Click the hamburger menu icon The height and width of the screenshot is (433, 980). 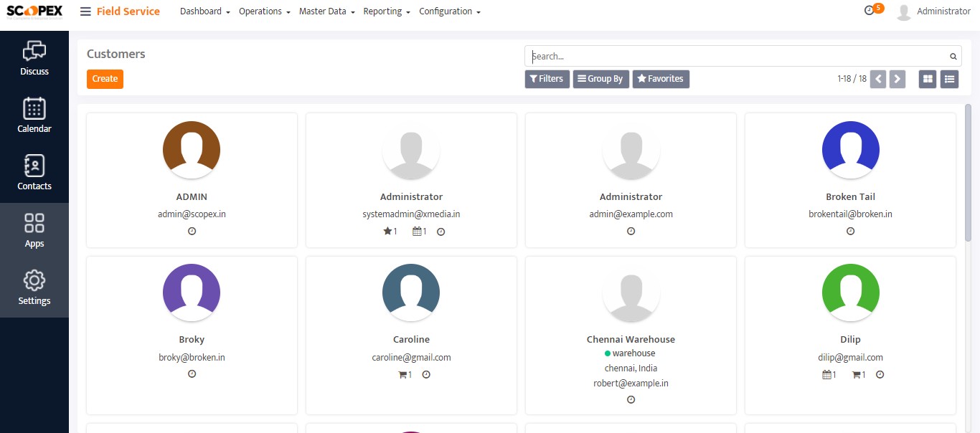click(85, 11)
